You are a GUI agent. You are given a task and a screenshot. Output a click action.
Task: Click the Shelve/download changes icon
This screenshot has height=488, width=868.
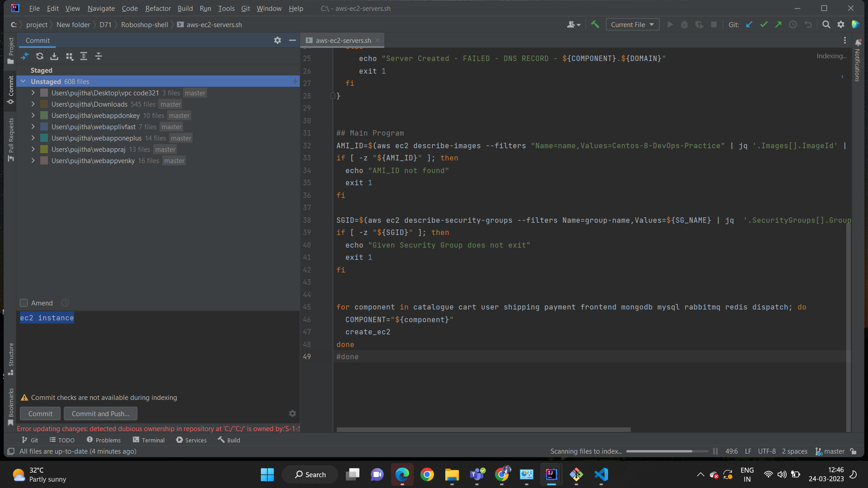pyautogui.click(x=54, y=56)
